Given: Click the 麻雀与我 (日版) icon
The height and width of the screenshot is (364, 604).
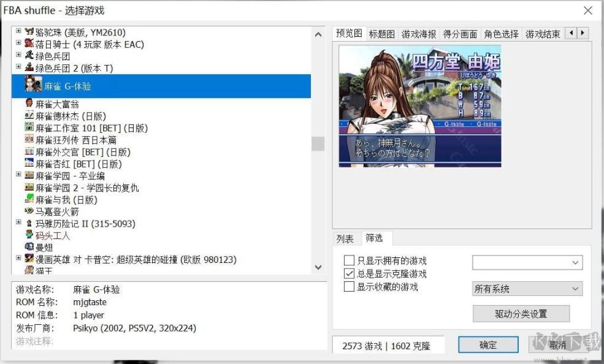Looking at the screenshot, I should point(29,199).
